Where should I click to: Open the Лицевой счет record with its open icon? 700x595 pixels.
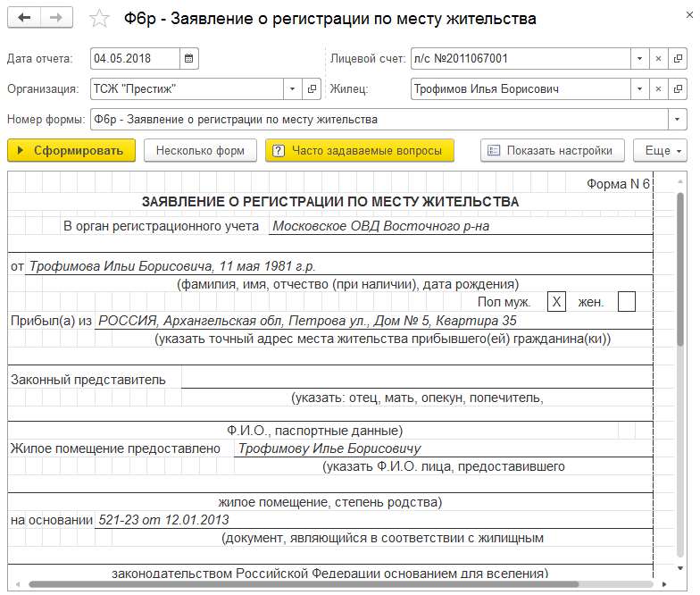tap(677, 59)
